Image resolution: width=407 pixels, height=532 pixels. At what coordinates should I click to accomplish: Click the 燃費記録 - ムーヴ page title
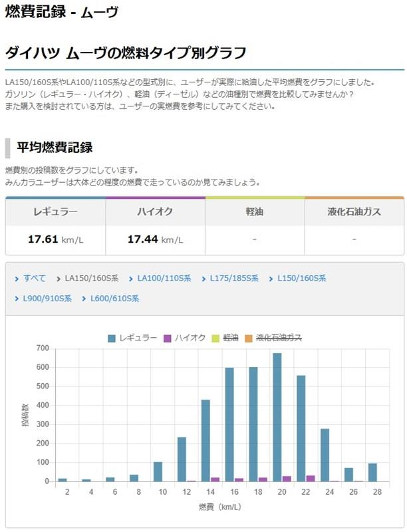(61, 12)
